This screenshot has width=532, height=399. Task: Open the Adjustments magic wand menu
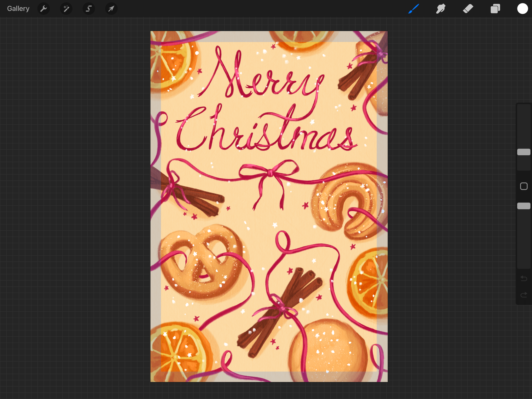[x=66, y=9]
